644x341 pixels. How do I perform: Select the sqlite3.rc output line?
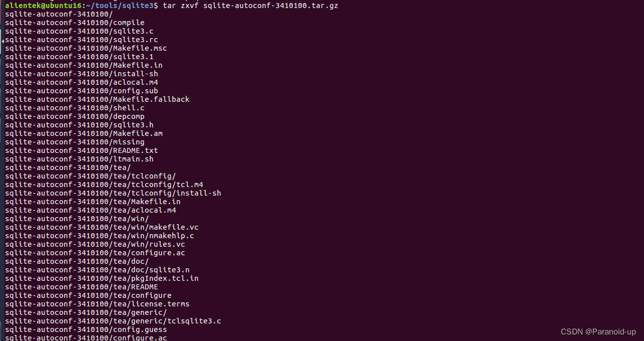coord(82,40)
